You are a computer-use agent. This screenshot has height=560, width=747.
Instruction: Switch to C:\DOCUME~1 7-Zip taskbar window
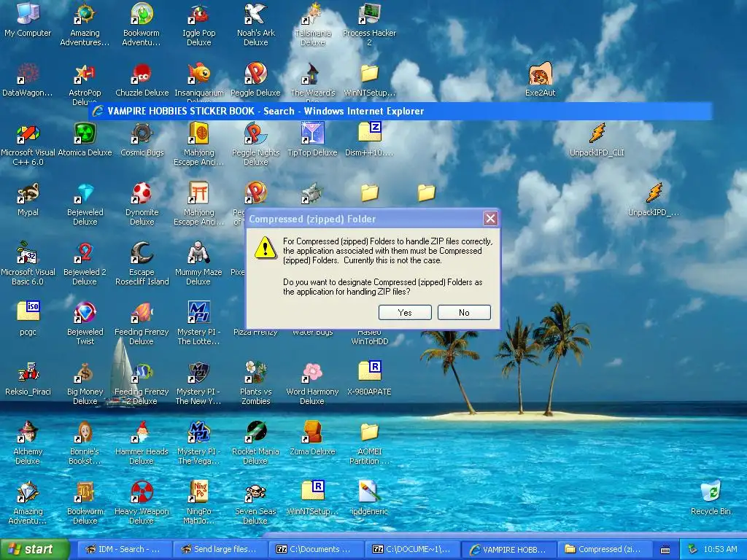tap(413, 550)
